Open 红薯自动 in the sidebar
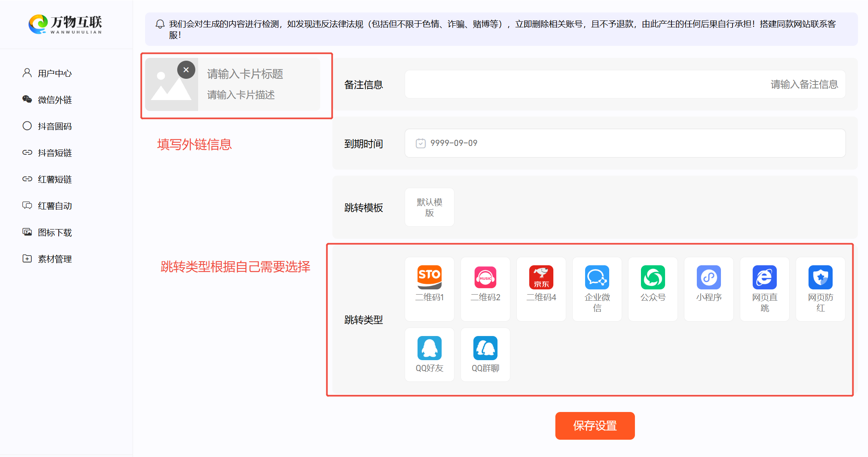868x457 pixels. click(47, 206)
